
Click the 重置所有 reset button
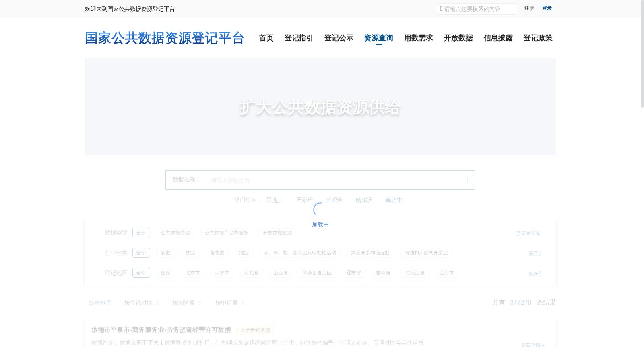coord(528,233)
